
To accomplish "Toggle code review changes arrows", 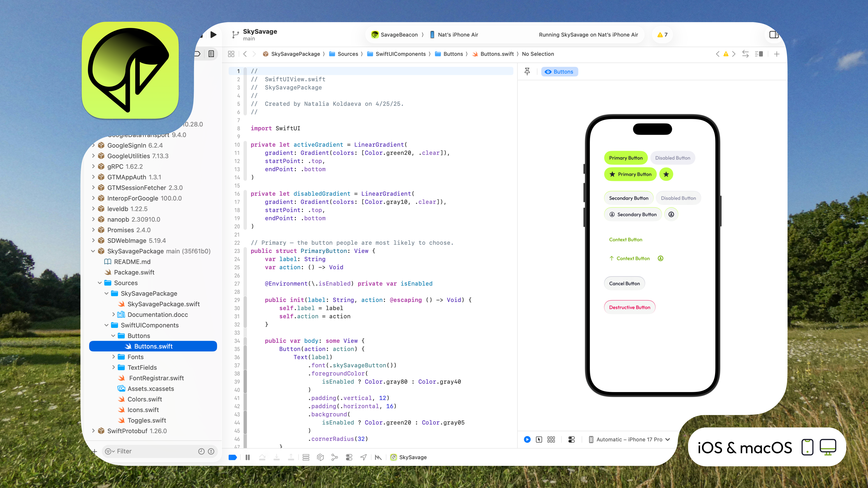I will click(x=745, y=54).
